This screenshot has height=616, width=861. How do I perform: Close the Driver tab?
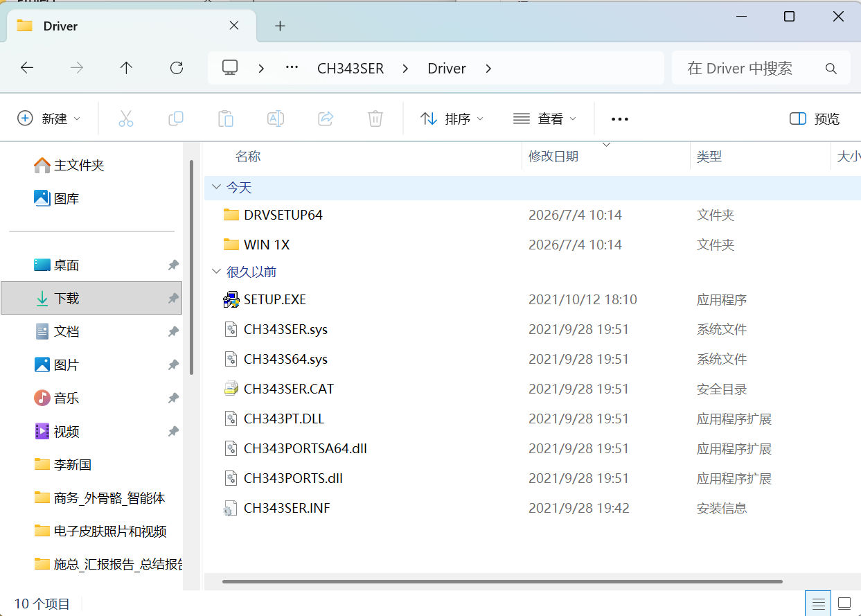234,26
